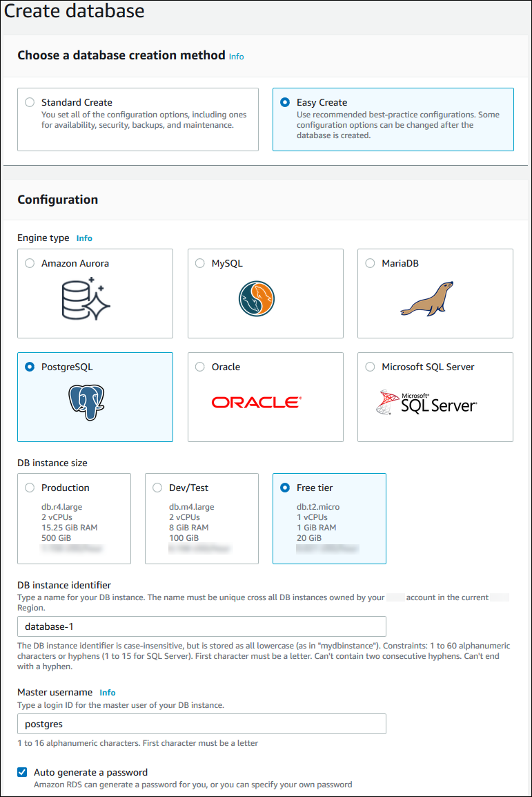Click the Oracle red logo
532x797 pixels.
[256, 402]
